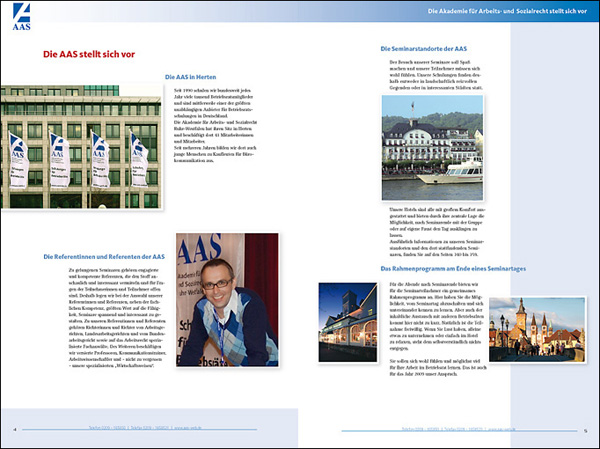Click the 'Die Seminarstandorte der AAS' heading

pos(424,49)
